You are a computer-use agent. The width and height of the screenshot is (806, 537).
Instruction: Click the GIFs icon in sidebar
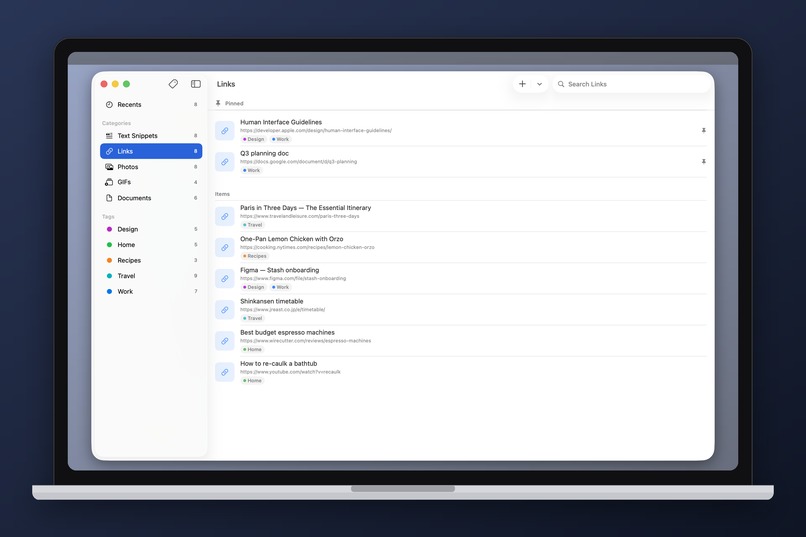[x=109, y=182]
